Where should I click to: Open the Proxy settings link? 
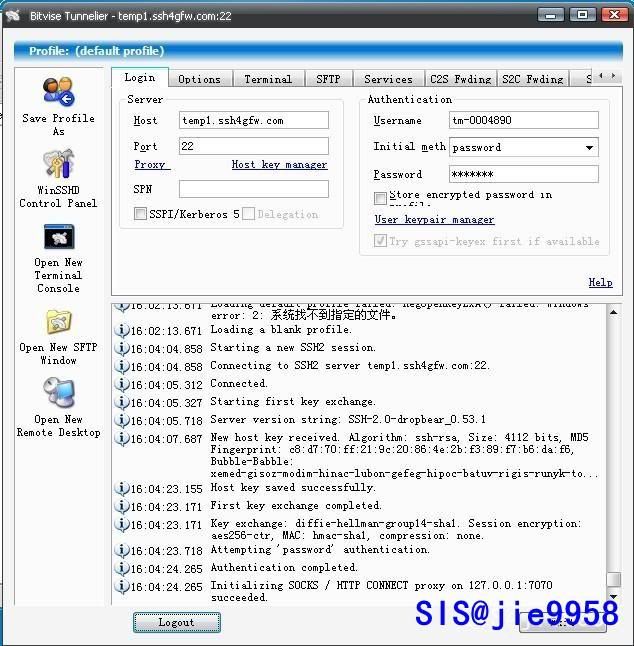151,165
